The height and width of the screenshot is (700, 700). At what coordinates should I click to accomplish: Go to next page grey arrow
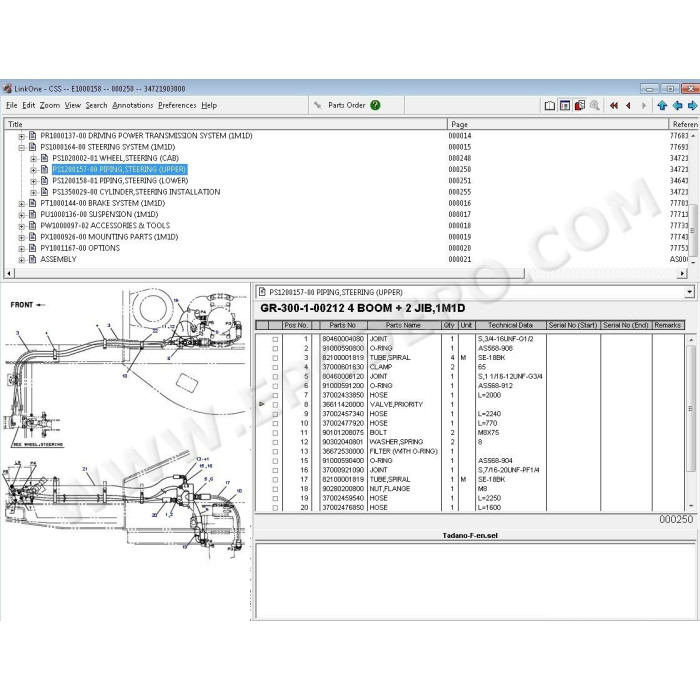pos(643,105)
